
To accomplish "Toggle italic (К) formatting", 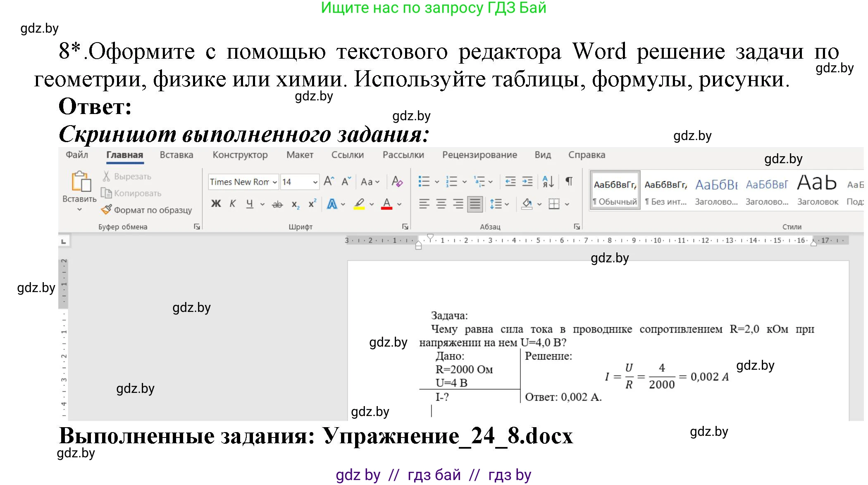I will point(233,204).
